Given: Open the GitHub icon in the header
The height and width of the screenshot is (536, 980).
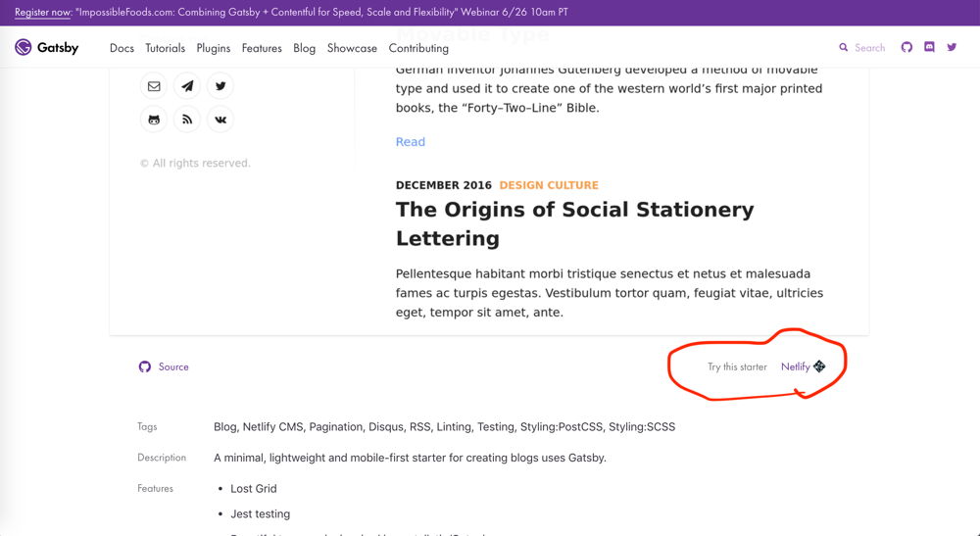Looking at the screenshot, I should (x=906, y=47).
